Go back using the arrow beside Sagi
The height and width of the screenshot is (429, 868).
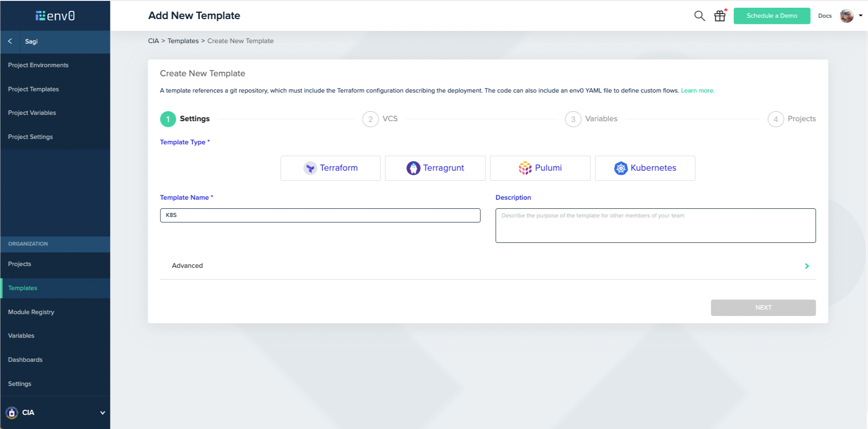coord(10,41)
